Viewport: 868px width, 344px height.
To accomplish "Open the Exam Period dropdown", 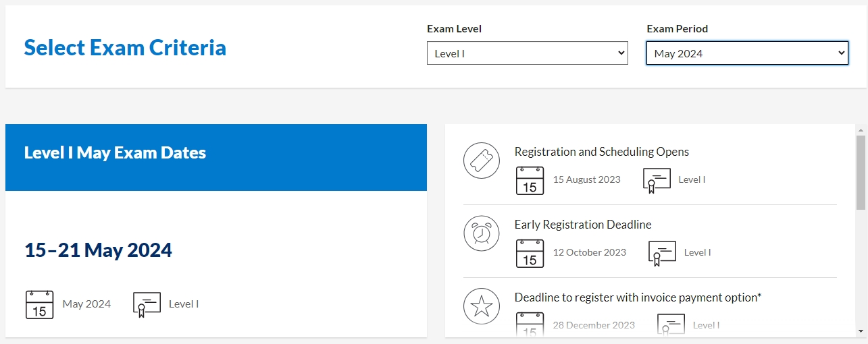I will (746, 53).
